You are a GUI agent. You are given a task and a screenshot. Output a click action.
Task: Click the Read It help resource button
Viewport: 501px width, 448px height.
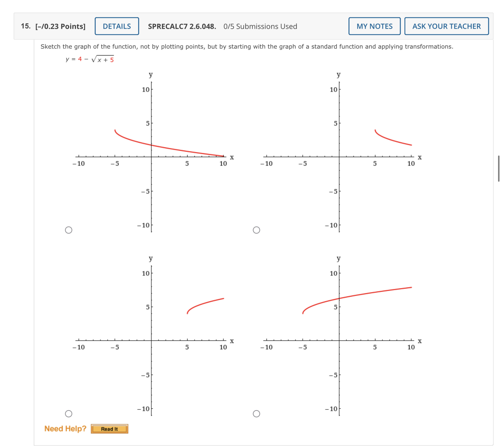tap(109, 429)
